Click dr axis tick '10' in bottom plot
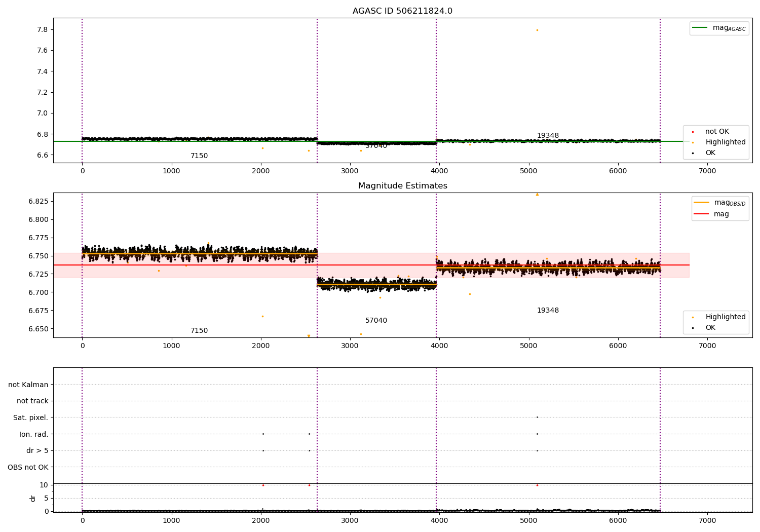Viewport: 760px width, 532px height. (44, 485)
